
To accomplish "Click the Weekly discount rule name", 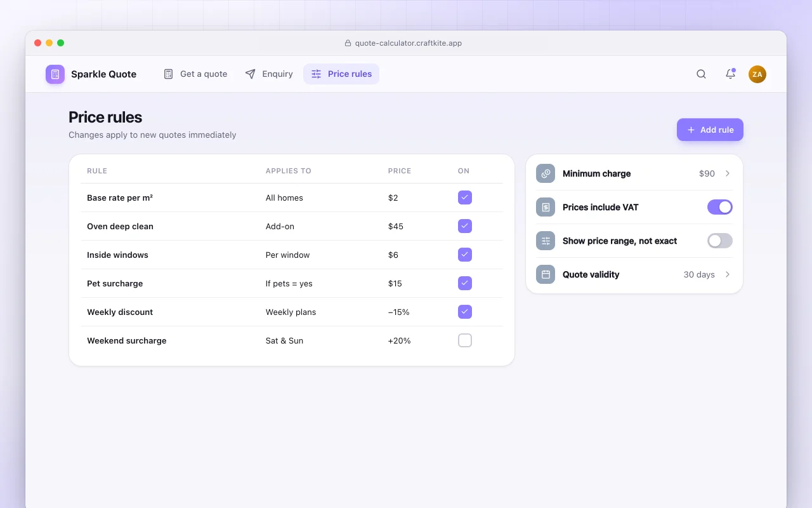I will pyautogui.click(x=120, y=312).
